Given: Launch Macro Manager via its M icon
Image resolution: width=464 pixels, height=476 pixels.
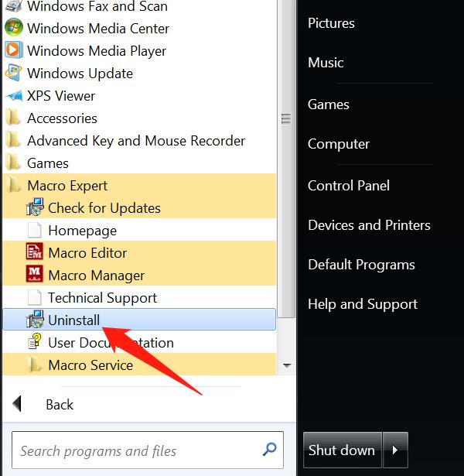Looking at the screenshot, I should pyautogui.click(x=34, y=274).
